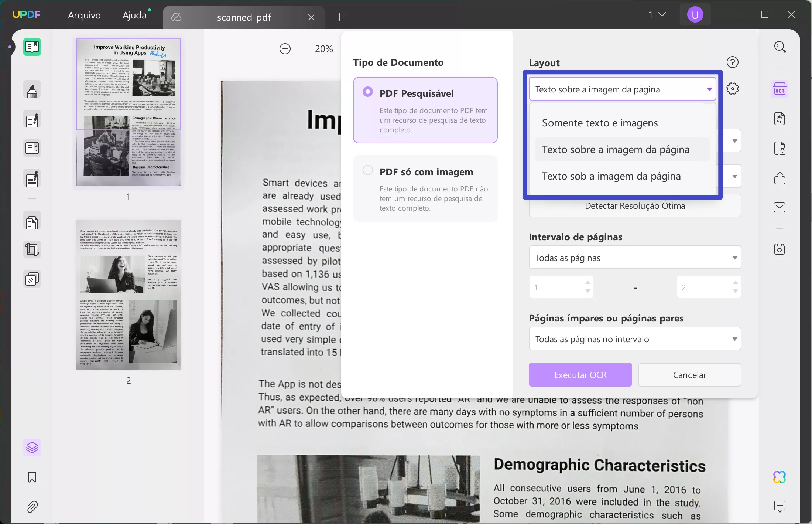
Task: Expand the Todas as páginas no intervalo dropdown
Action: pyautogui.click(x=634, y=338)
